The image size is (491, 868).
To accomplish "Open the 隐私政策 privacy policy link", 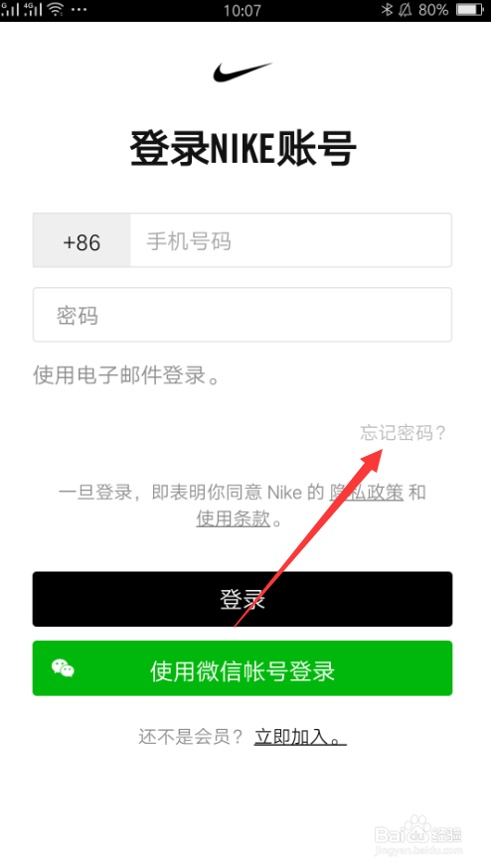I will pos(367,492).
